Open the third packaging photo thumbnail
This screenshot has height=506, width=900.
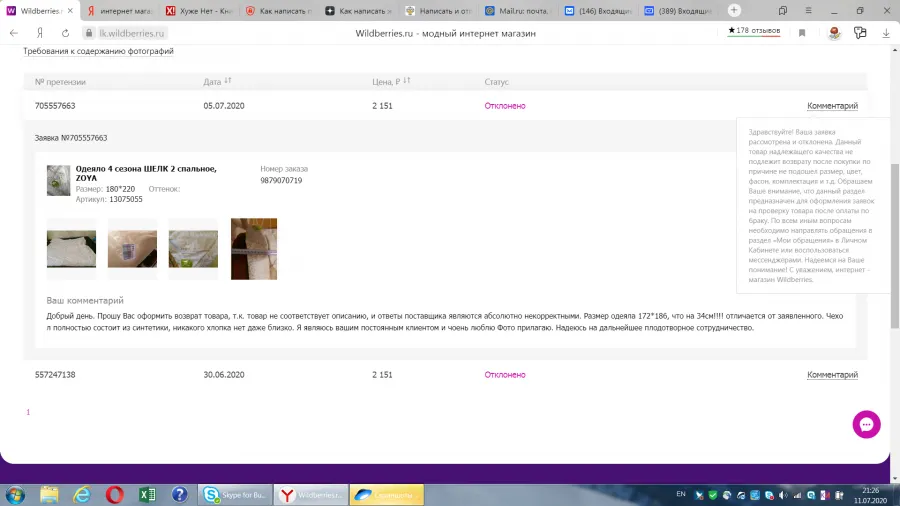tap(193, 249)
